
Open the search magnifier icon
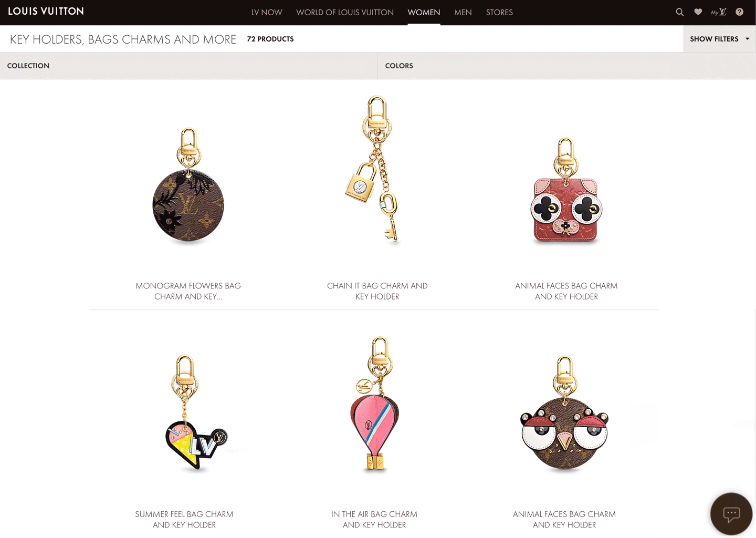(680, 12)
